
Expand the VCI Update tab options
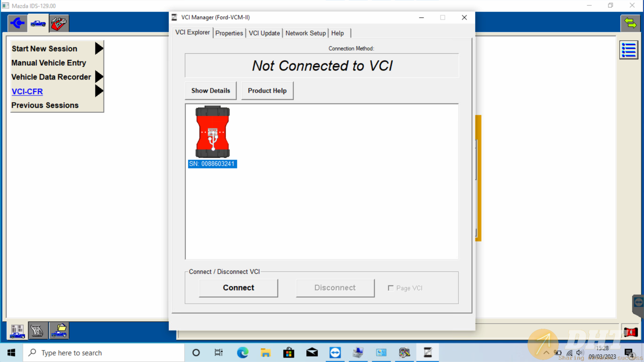point(264,33)
